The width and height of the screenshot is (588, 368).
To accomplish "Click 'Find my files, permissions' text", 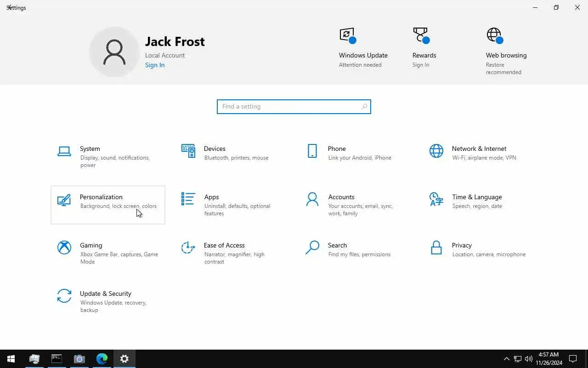I will pos(359,254).
